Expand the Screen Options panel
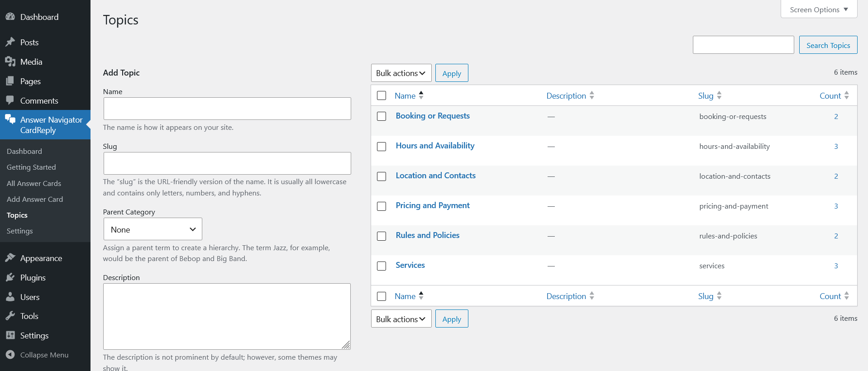The width and height of the screenshot is (868, 371). click(819, 10)
